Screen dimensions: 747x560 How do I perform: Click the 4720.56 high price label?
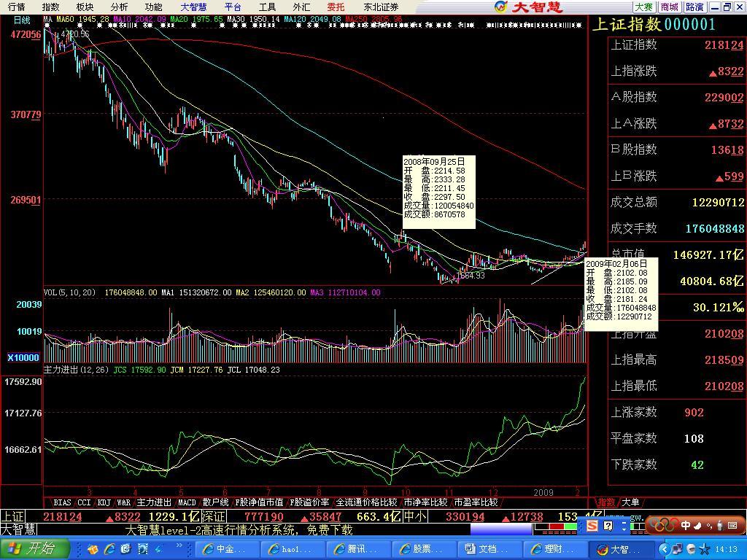pyautogui.click(x=75, y=34)
